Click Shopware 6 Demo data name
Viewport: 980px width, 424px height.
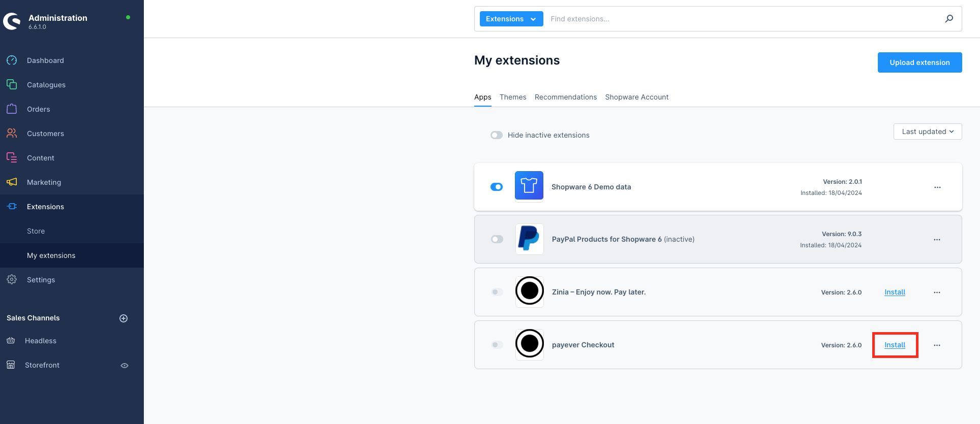click(591, 187)
